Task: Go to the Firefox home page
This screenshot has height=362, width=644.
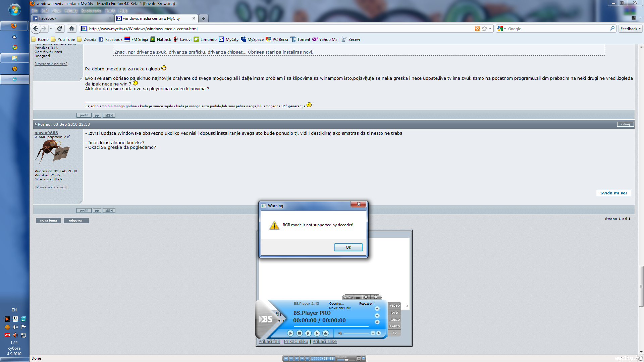Action: pyautogui.click(x=71, y=29)
